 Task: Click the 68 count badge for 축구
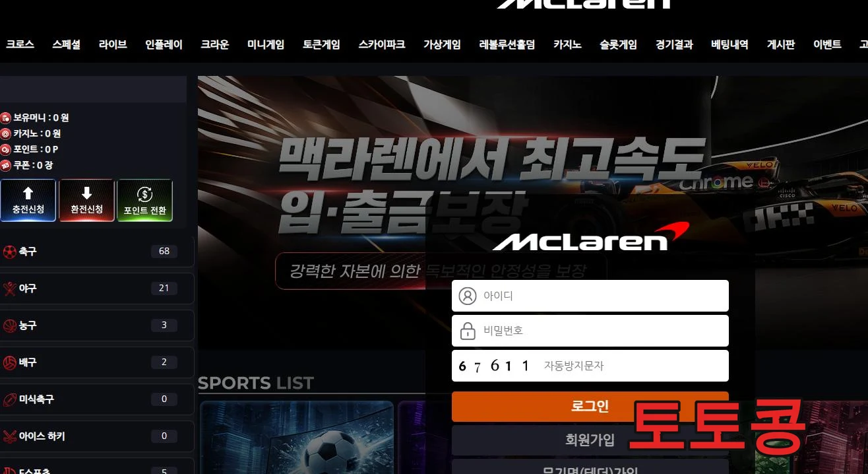click(164, 251)
